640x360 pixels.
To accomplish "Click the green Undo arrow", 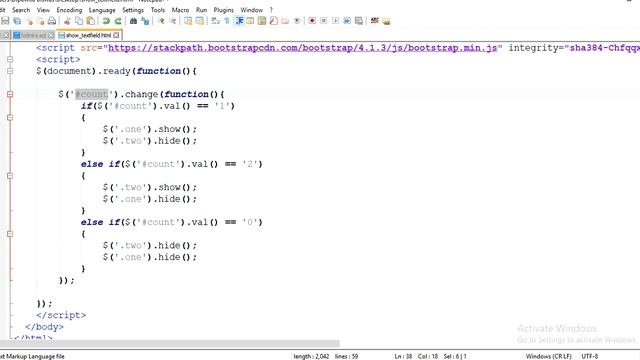I will [106, 21].
